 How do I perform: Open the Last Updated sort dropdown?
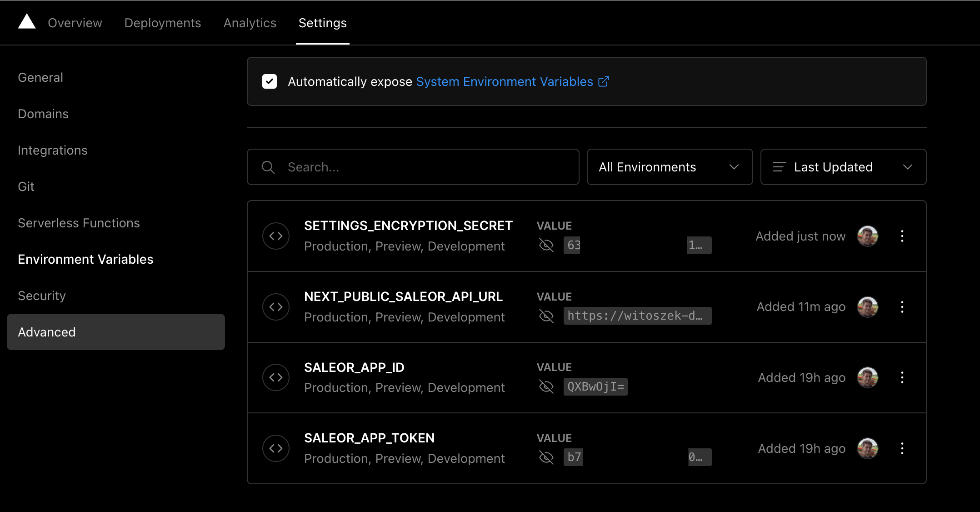pyautogui.click(x=843, y=167)
